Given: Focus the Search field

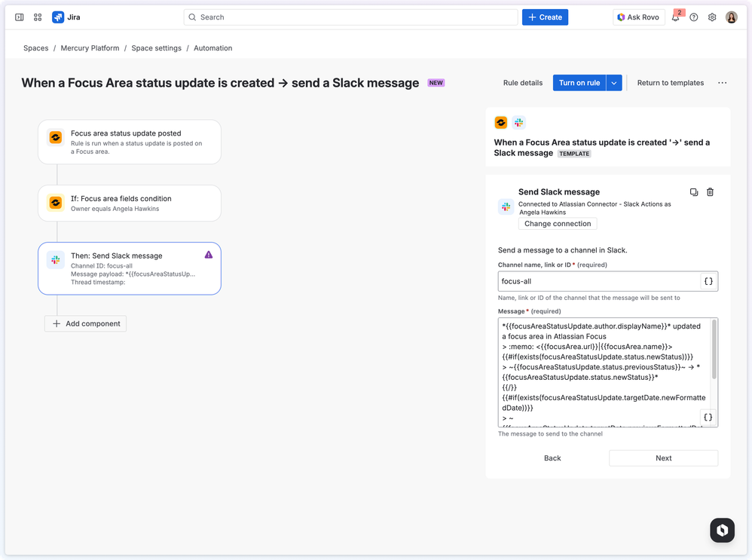Looking at the screenshot, I should tap(350, 17).
